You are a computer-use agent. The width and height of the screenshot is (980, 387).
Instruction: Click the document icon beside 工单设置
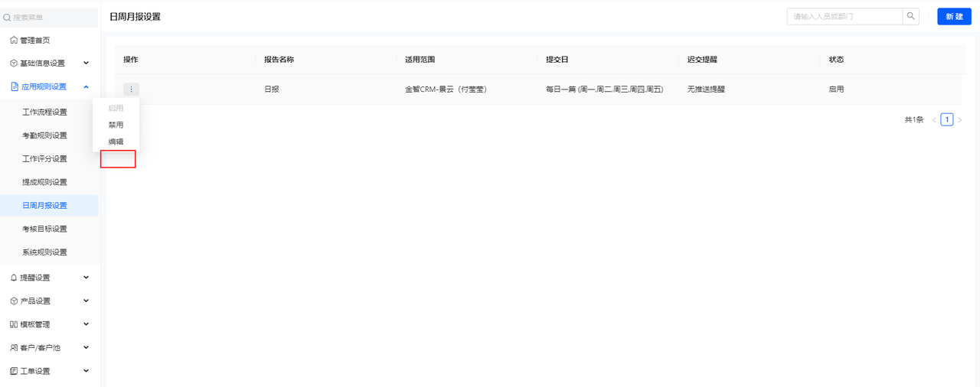(x=14, y=371)
